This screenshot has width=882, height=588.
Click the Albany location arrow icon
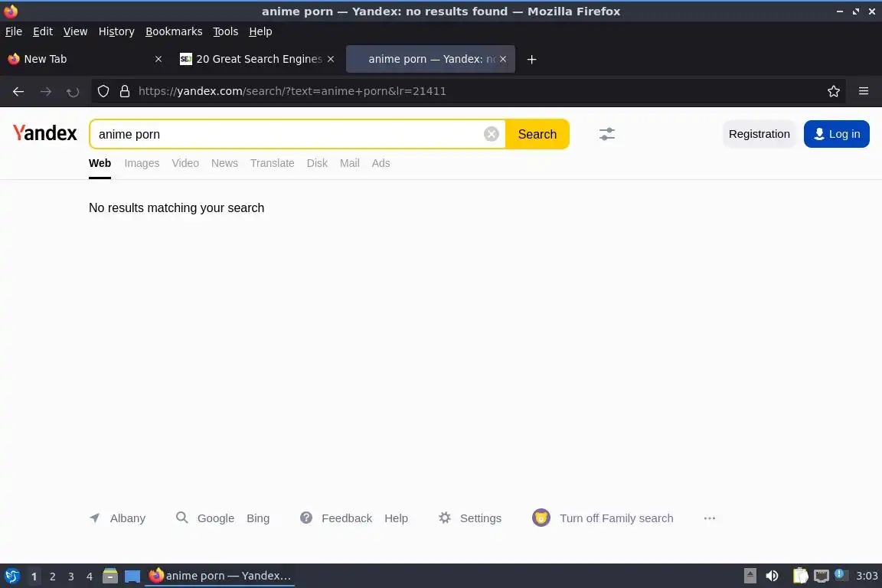95,518
